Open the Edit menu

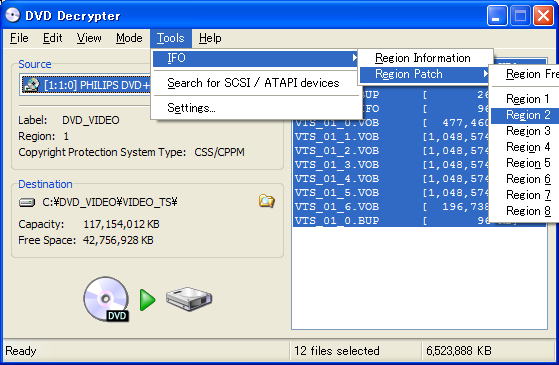[x=52, y=38]
